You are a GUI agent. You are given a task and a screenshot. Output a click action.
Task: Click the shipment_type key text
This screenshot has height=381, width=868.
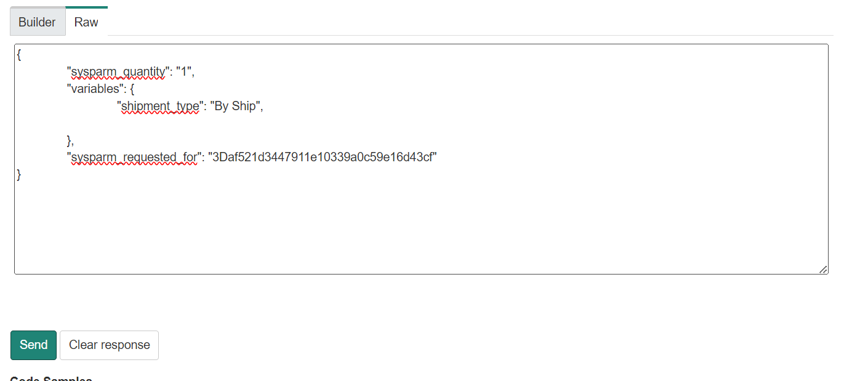coord(160,106)
